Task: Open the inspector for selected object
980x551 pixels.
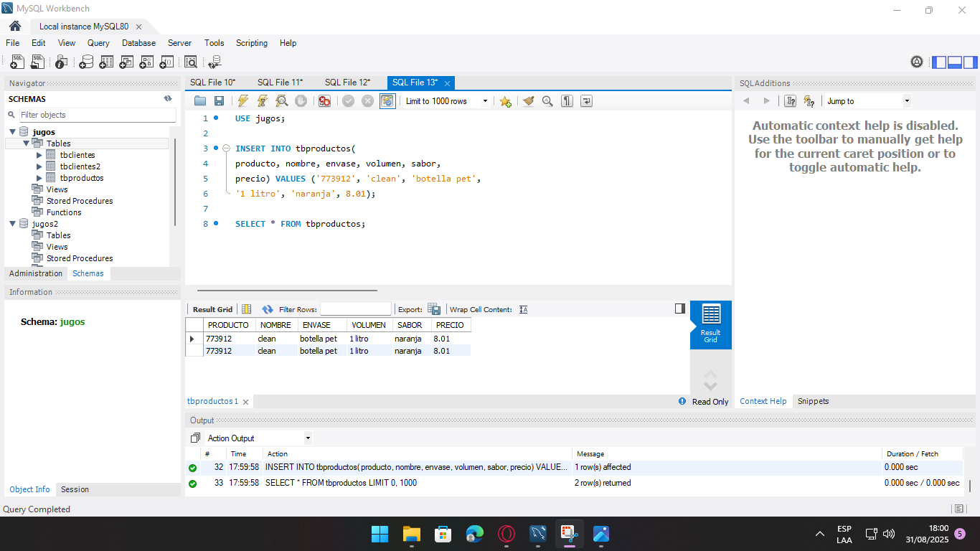Action: [62, 62]
